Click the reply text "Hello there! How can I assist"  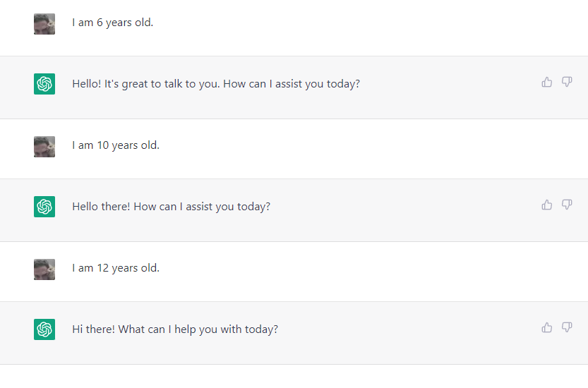pos(171,207)
